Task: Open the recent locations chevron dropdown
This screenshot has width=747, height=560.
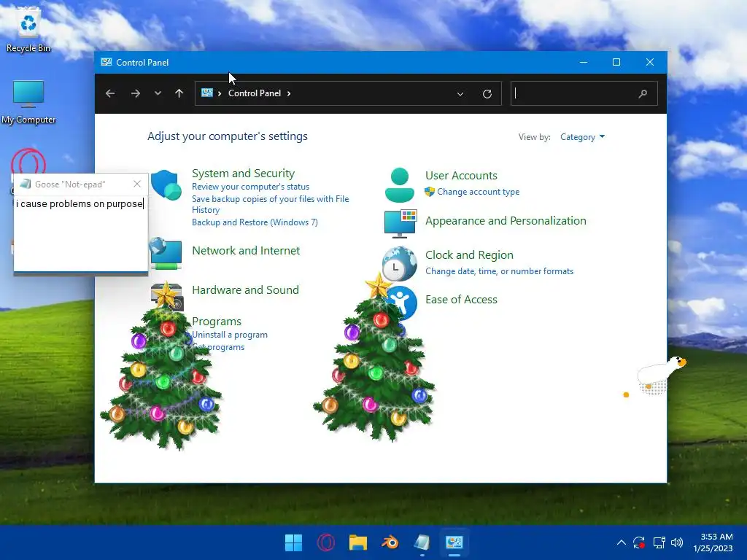Action: click(x=158, y=93)
